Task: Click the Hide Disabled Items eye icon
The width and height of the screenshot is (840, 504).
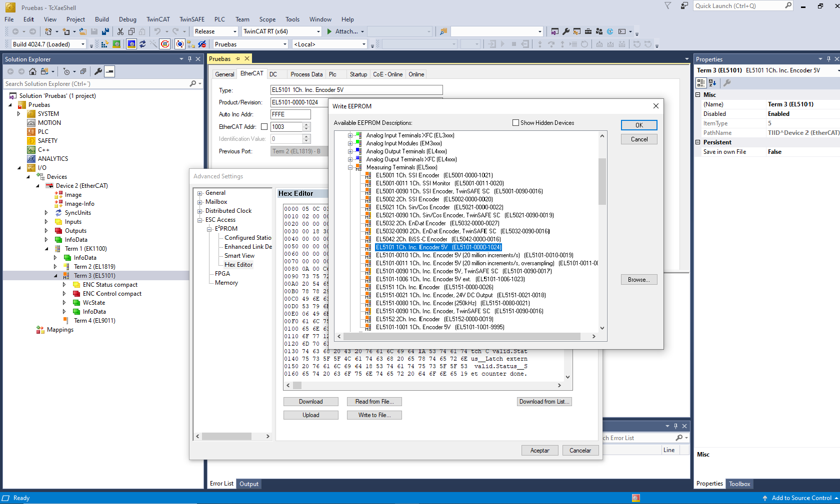Action: [x=202, y=44]
